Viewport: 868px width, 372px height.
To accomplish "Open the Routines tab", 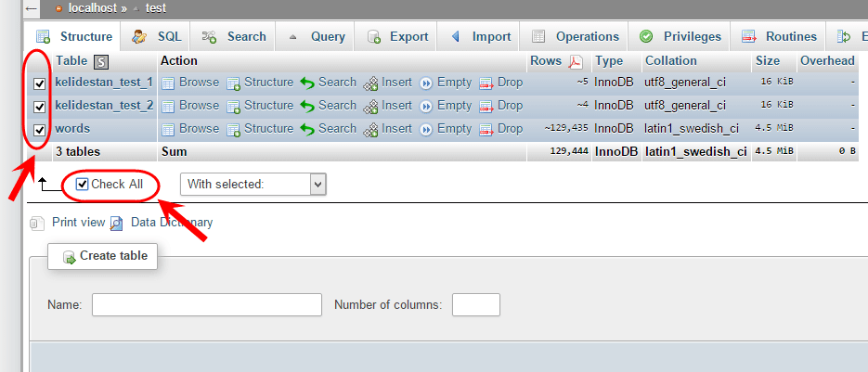I will (779, 36).
